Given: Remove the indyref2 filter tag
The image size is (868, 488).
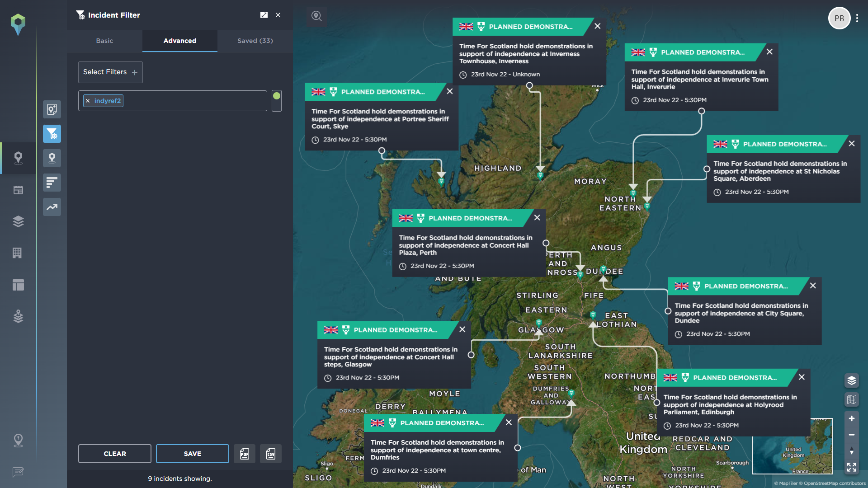Looking at the screenshot, I should 88,101.
